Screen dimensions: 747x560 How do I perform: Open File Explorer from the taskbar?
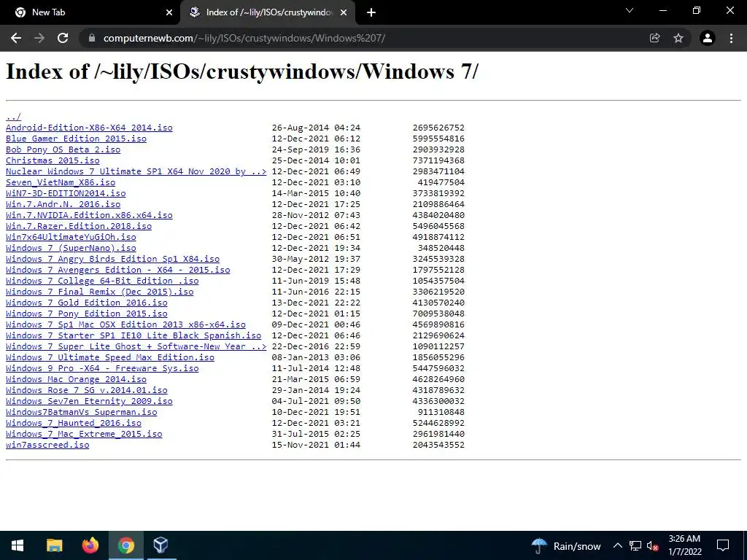54,545
